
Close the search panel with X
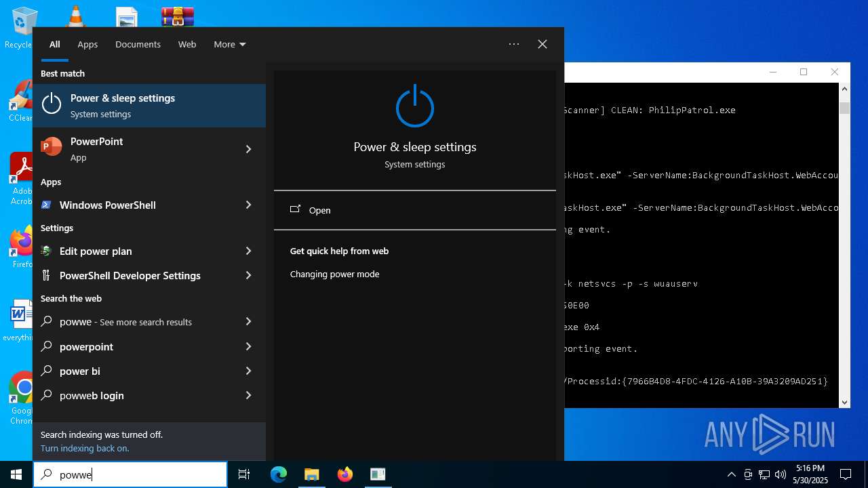542,44
